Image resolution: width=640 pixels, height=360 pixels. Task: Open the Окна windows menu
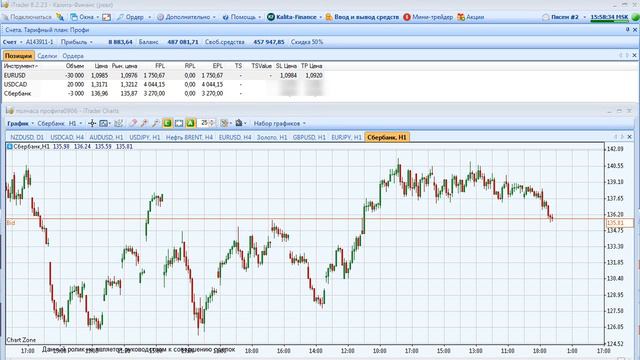click(85, 17)
